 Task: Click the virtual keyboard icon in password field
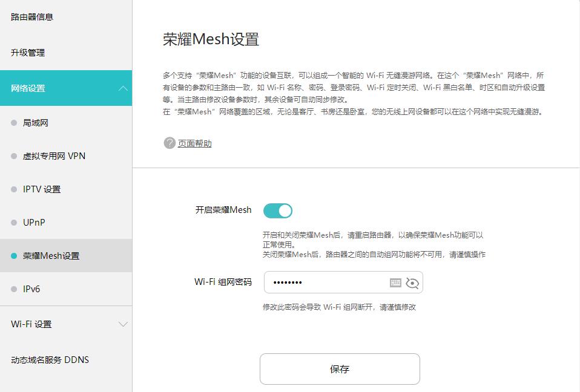[x=395, y=283]
